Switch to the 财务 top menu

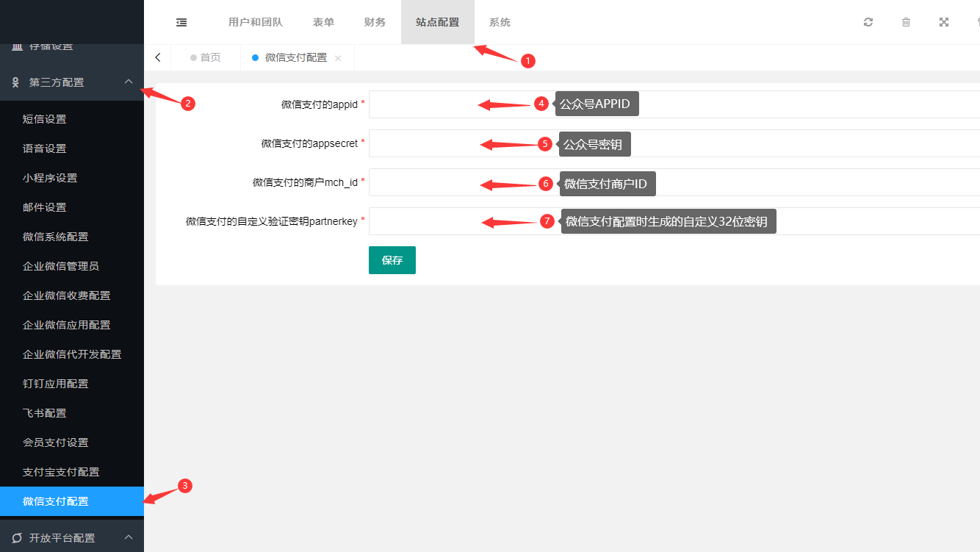pyautogui.click(x=375, y=22)
